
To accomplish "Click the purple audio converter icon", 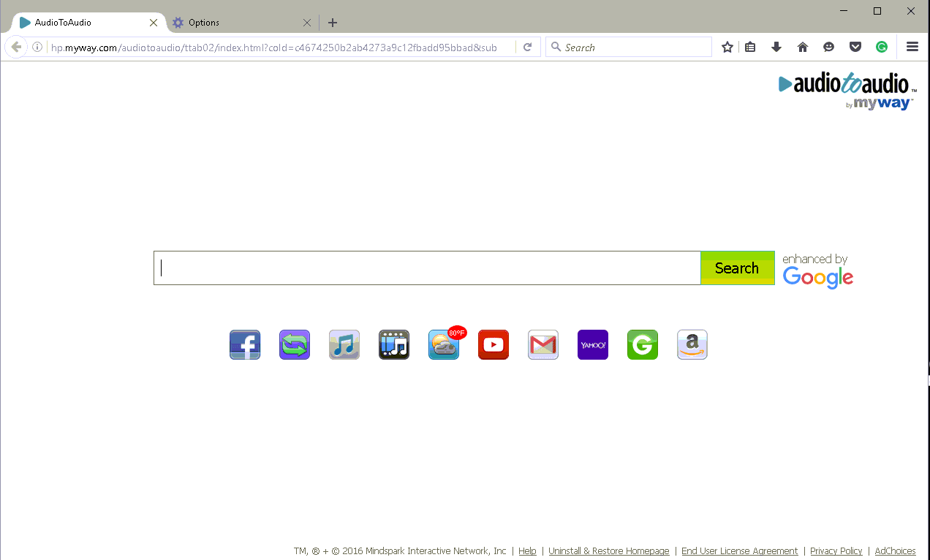I will click(295, 345).
